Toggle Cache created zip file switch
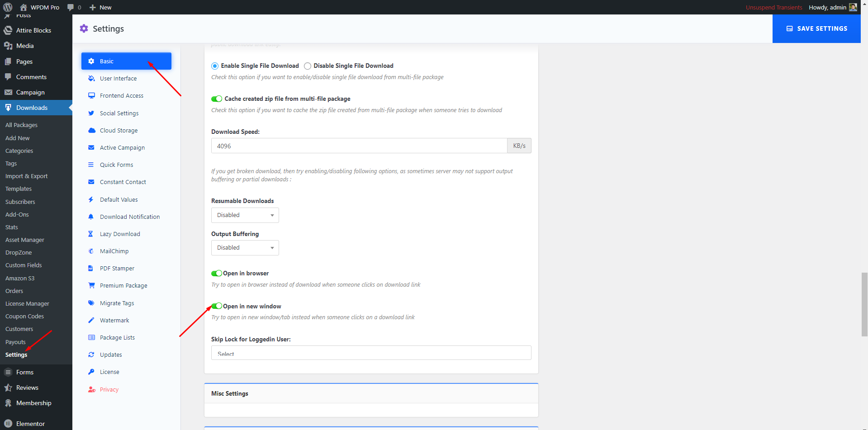868x430 pixels. [x=217, y=99]
